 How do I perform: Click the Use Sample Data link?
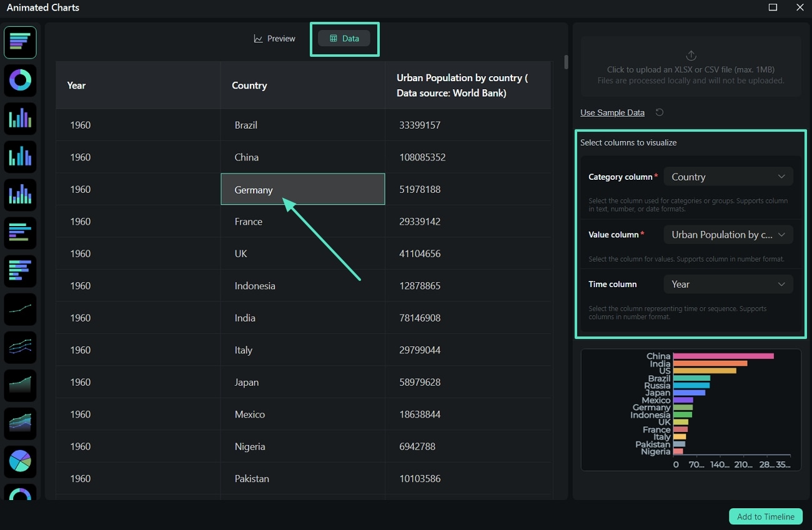tap(612, 112)
